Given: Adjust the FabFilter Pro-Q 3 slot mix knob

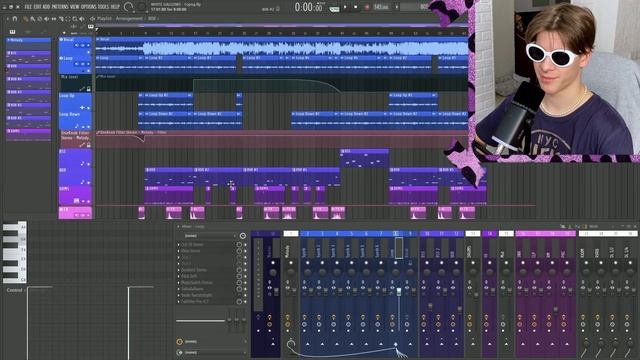Looking at the screenshot, I should click(239, 302).
